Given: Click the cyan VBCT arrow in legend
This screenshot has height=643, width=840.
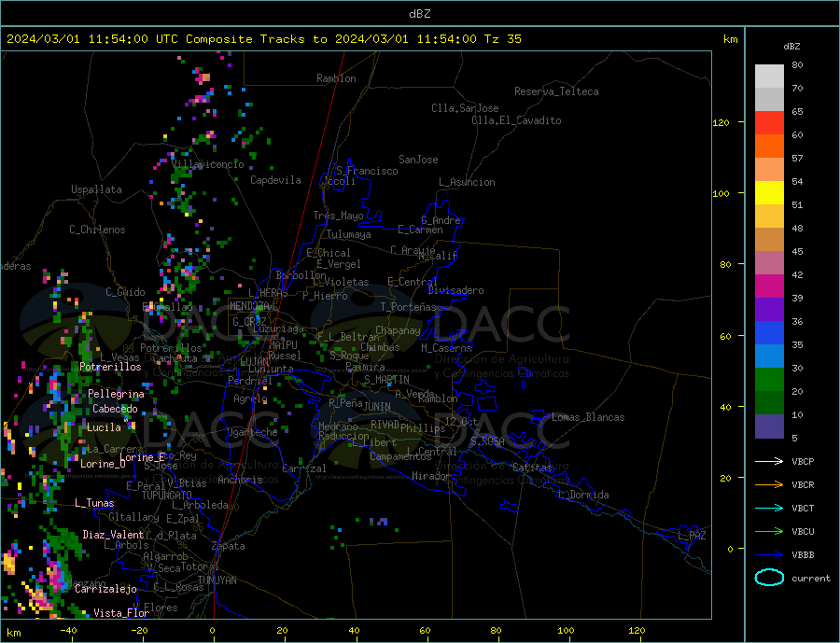Looking at the screenshot, I should click(770, 508).
